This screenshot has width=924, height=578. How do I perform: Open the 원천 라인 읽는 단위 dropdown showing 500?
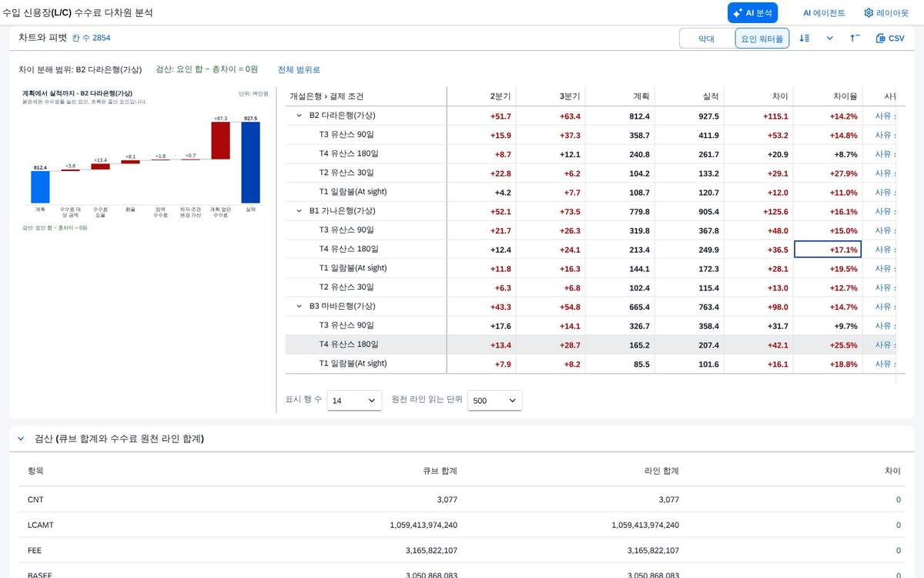click(494, 401)
